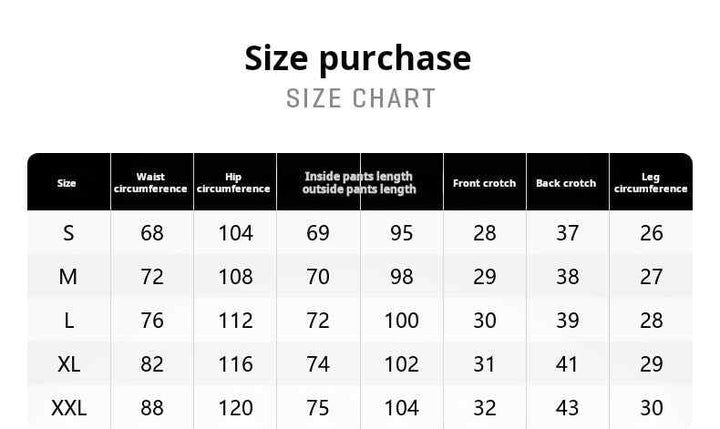Click the Back crotch column header
This screenshot has width=720, height=429.
566,183
